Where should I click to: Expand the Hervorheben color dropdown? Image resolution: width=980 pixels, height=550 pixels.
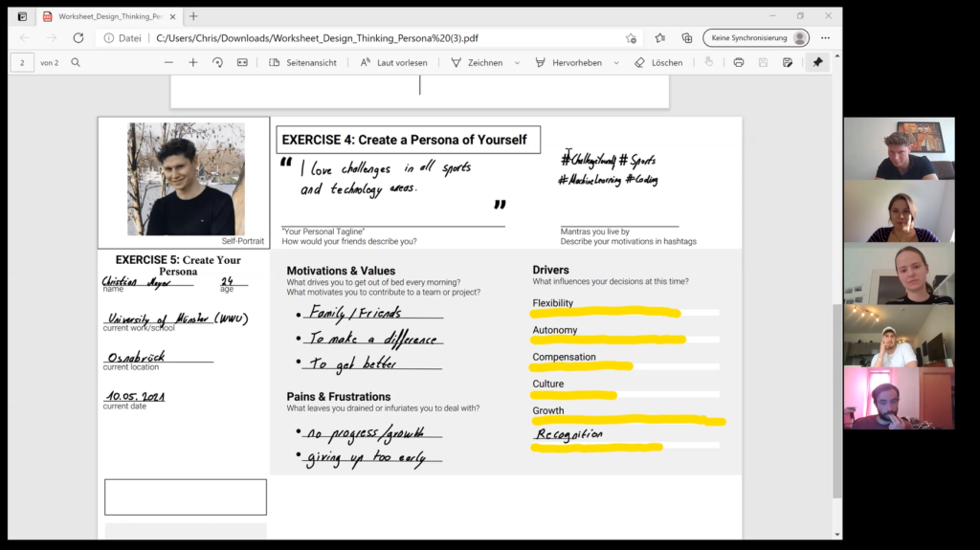click(616, 63)
